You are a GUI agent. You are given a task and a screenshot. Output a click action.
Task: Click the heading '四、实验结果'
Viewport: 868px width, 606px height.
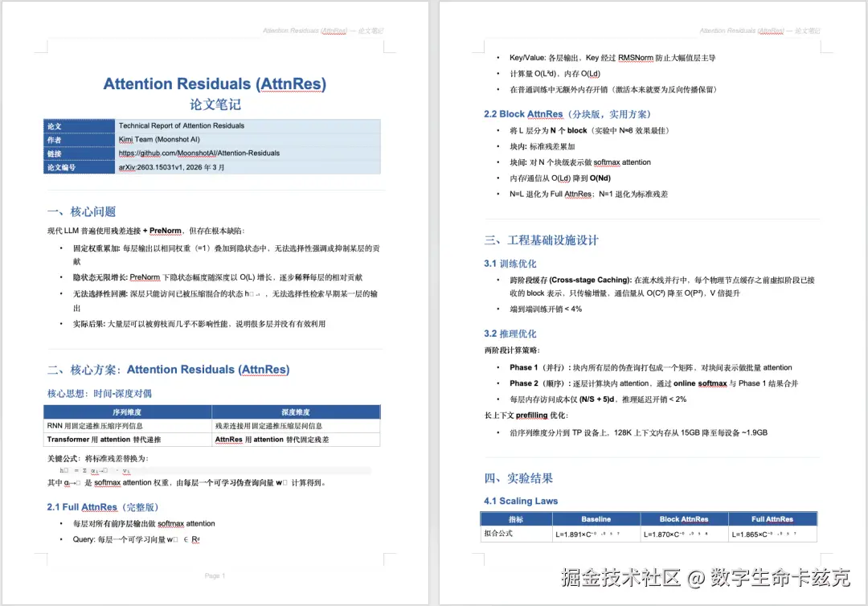point(518,478)
